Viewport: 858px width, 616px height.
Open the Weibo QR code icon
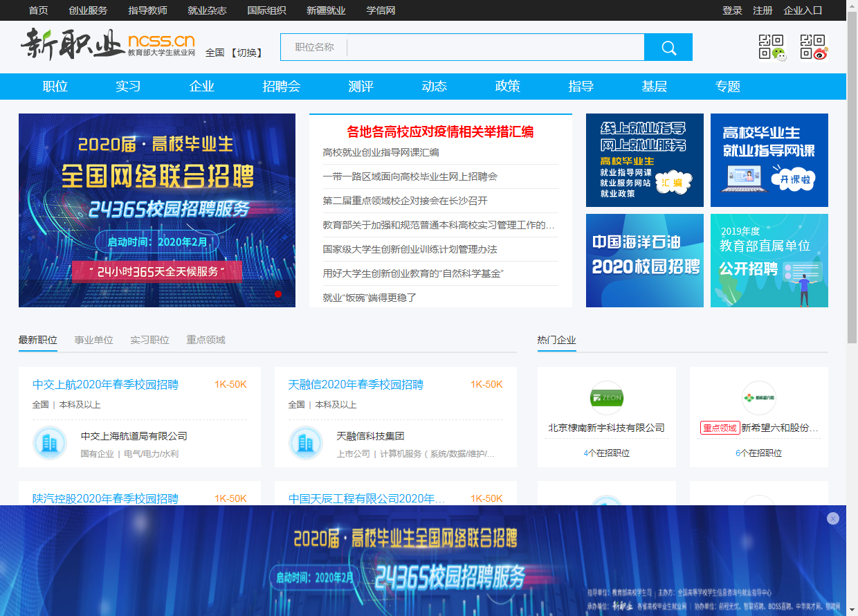point(813,47)
